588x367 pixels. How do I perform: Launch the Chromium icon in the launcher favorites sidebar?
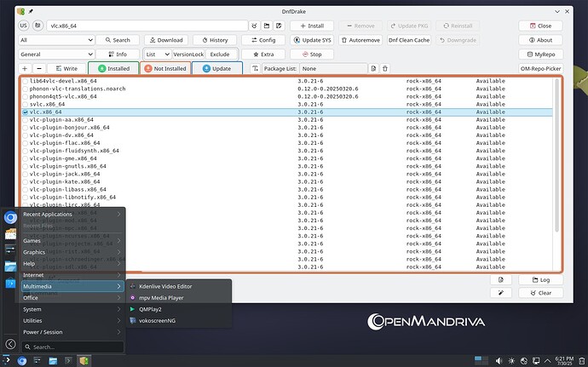[x=10, y=217]
